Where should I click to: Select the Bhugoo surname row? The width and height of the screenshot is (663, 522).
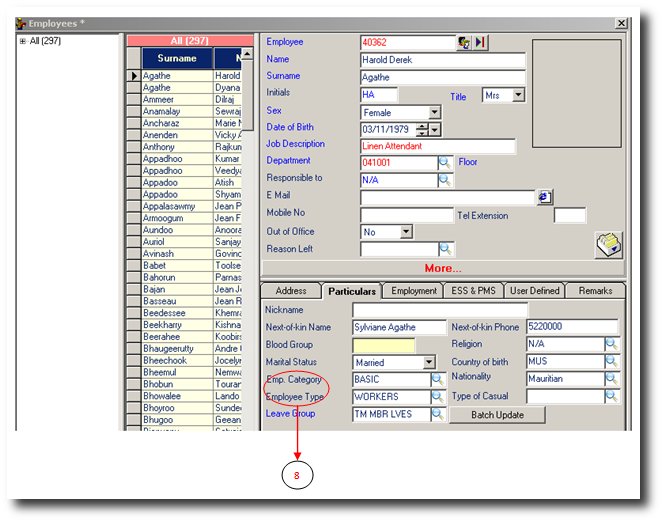pos(177,420)
